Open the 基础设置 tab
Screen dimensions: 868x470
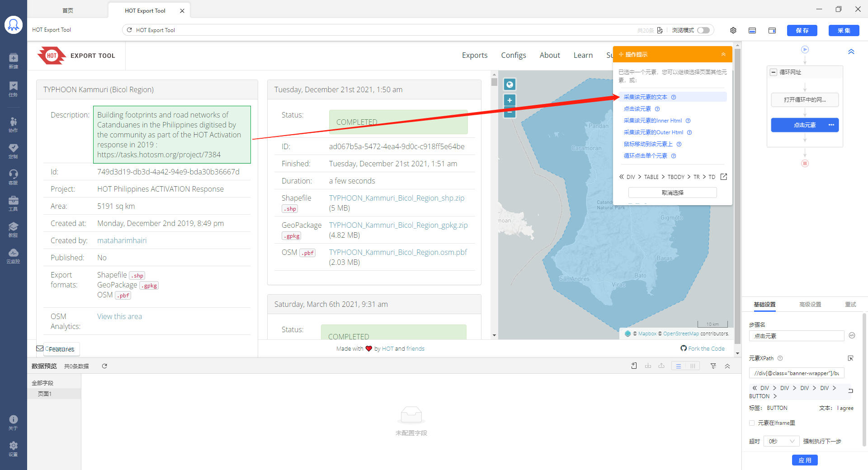click(x=764, y=305)
